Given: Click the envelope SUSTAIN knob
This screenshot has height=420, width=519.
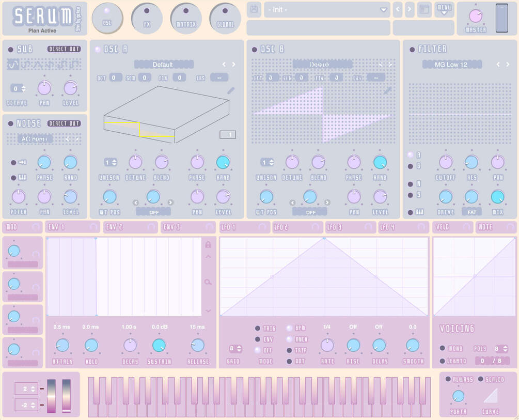Looking at the screenshot, I should click(159, 346).
